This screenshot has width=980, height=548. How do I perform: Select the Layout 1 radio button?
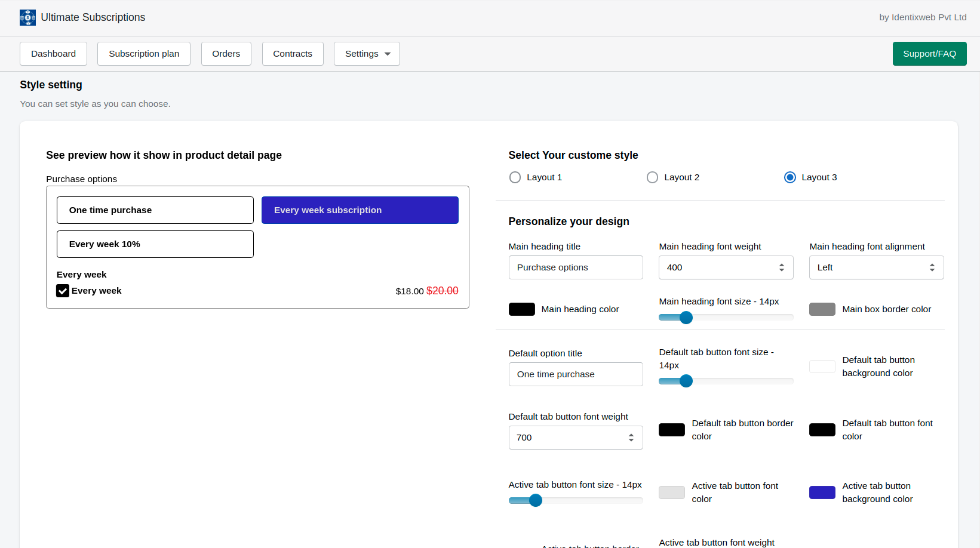[x=515, y=177]
